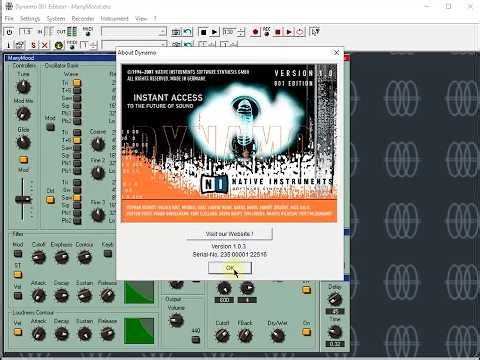Select T+S wave for first oscillator
This screenshot has width=480, height=360.
click(77, 90)
